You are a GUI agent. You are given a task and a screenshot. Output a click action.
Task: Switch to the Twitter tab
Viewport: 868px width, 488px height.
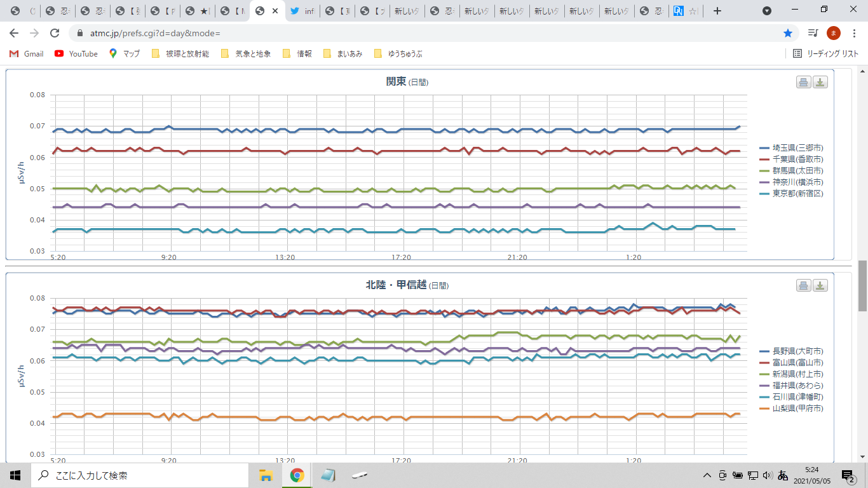(302, 11)
